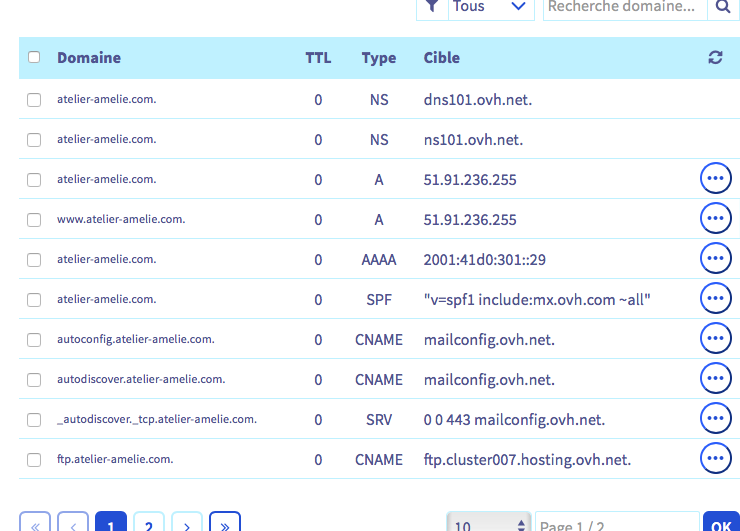This screenshot has width=740, height=531.
Task: Open actions menu for autoconfig CNAME record
Action: [715, 339]
